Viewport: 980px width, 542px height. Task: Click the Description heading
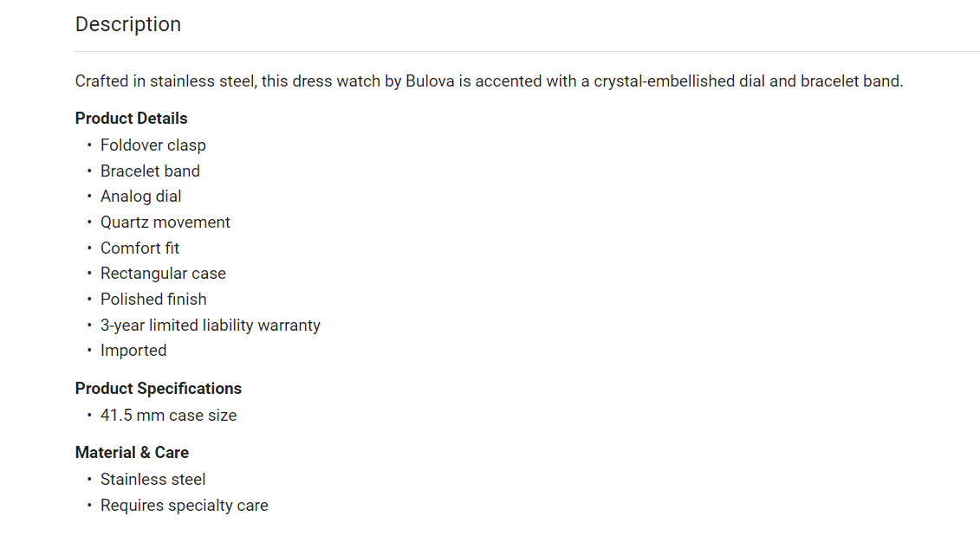point(128,24)
